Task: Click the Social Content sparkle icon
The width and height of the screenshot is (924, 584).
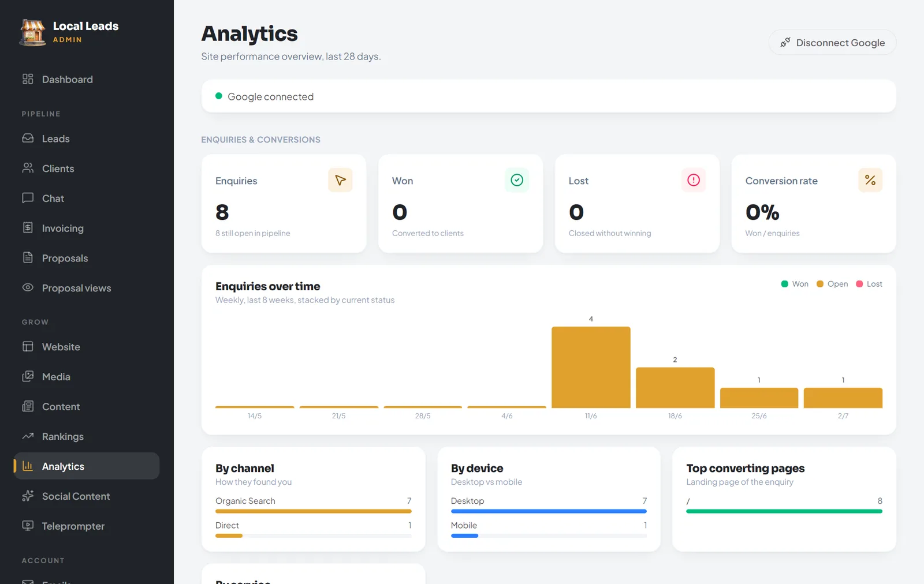Action: [x=28, y=496]
